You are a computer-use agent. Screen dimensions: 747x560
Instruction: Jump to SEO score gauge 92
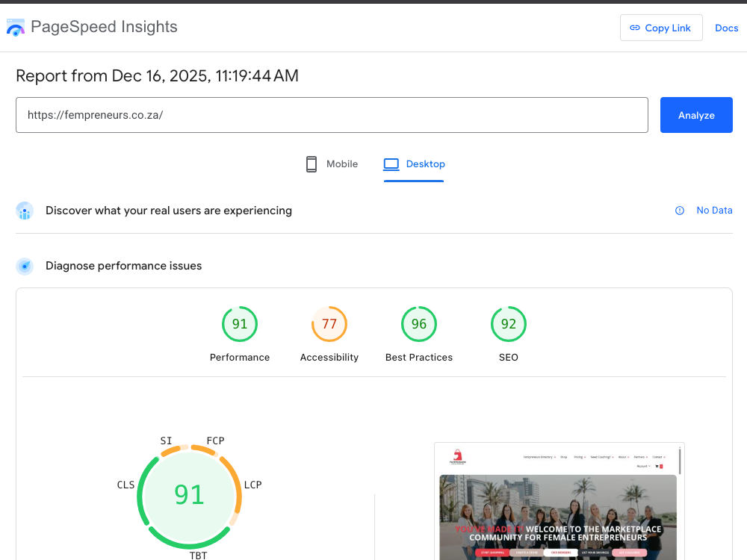click(508, 324)
